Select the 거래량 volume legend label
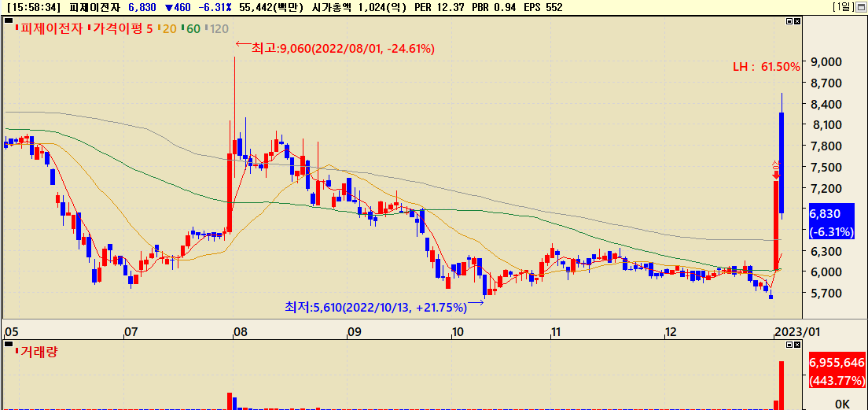Image resolution: width=868 pixels, height=410 pixels. click(36, 351)
